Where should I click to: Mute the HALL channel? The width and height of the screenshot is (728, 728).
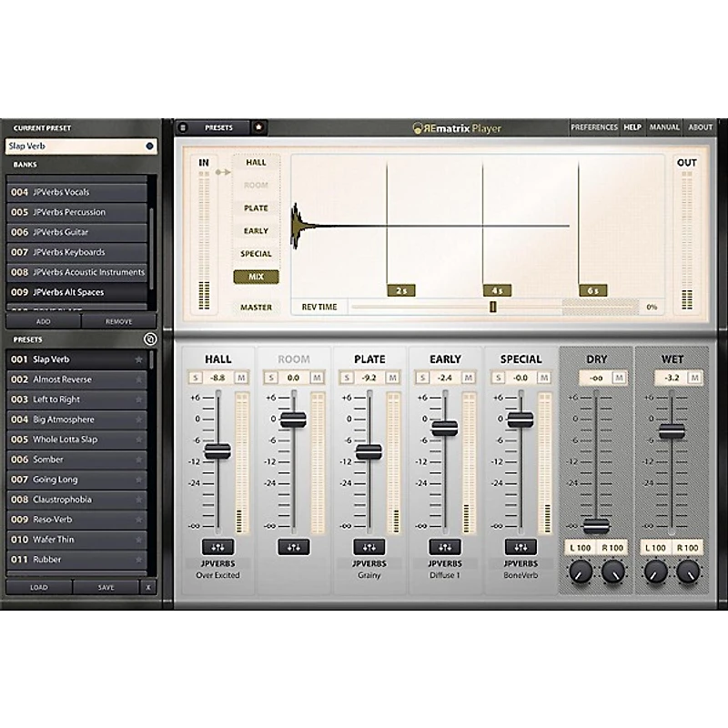(x=241, y=377)
